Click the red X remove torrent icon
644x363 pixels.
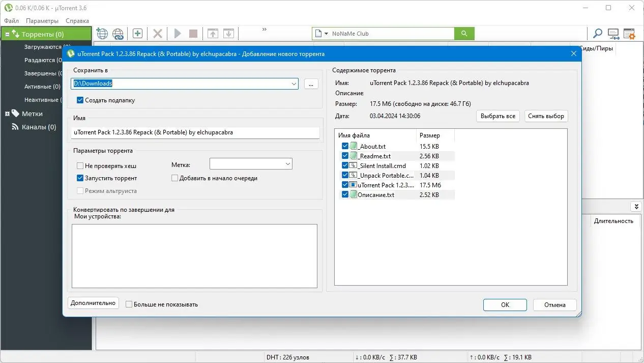coord(157,34)
